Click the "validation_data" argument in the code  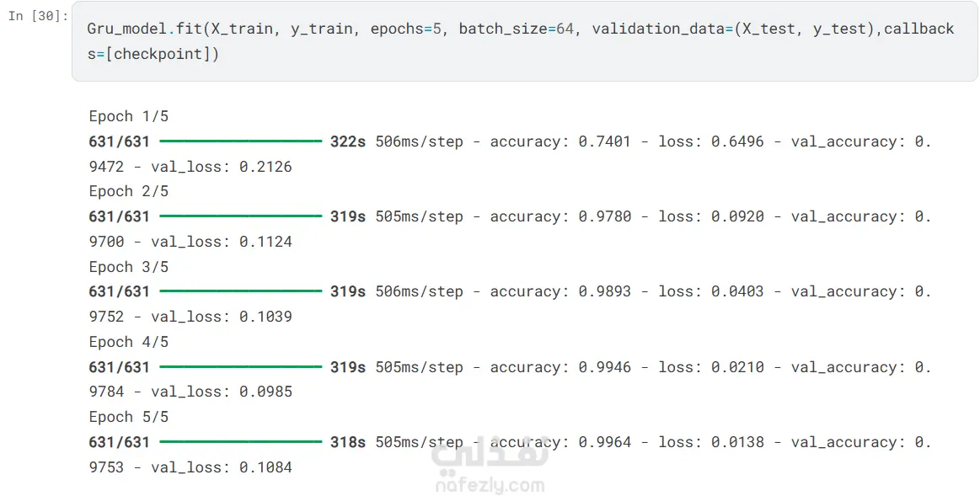657,29
